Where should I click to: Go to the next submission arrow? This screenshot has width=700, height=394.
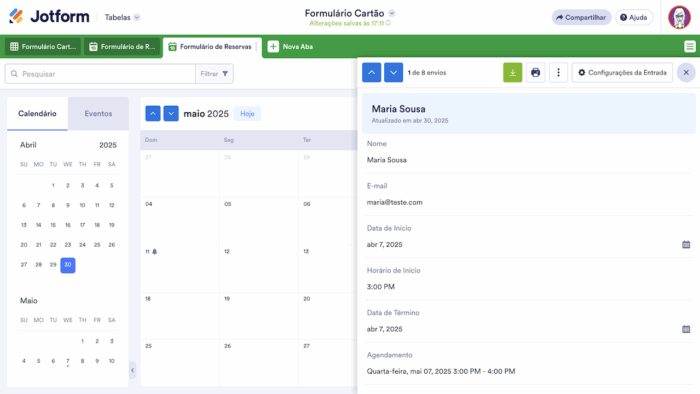click(393, 73)
